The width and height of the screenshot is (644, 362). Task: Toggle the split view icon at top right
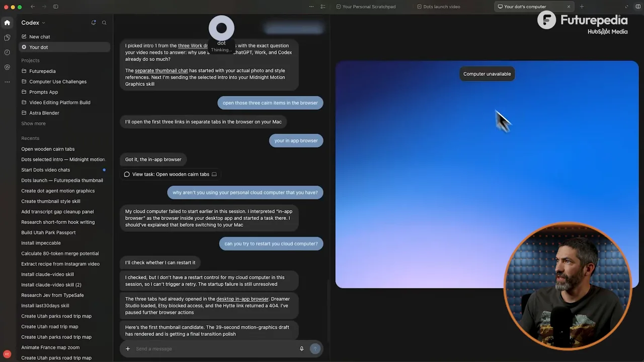pos(637,7)
